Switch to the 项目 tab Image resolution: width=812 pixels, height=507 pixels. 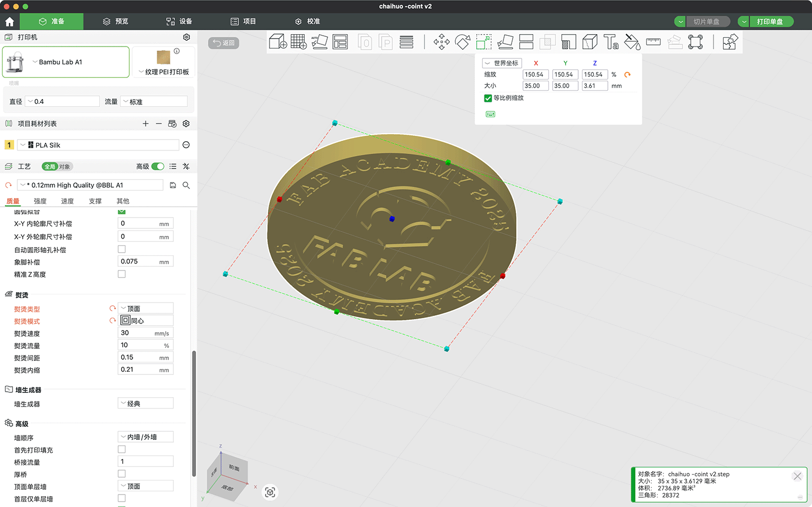tap(243, 22)
